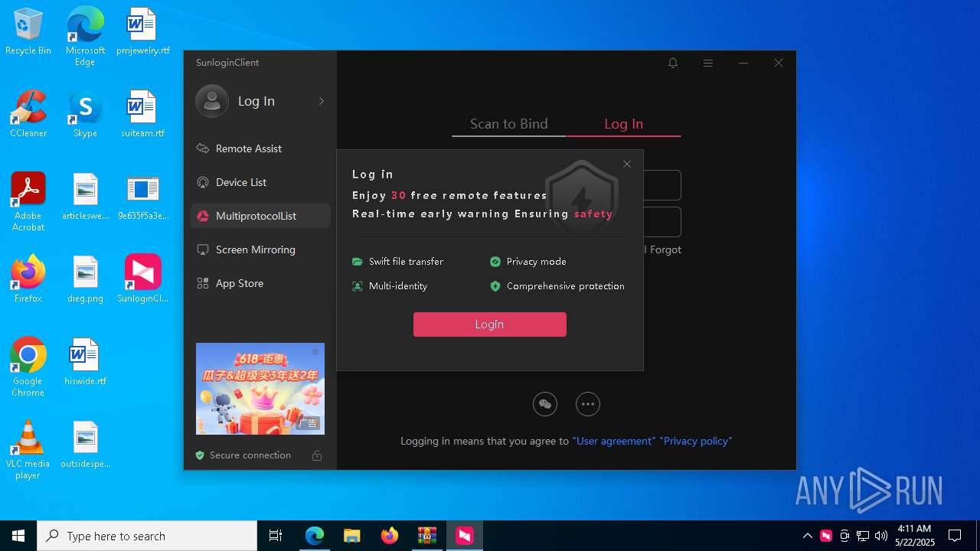Click the Device List sidebar icon

tap(203, 182)
